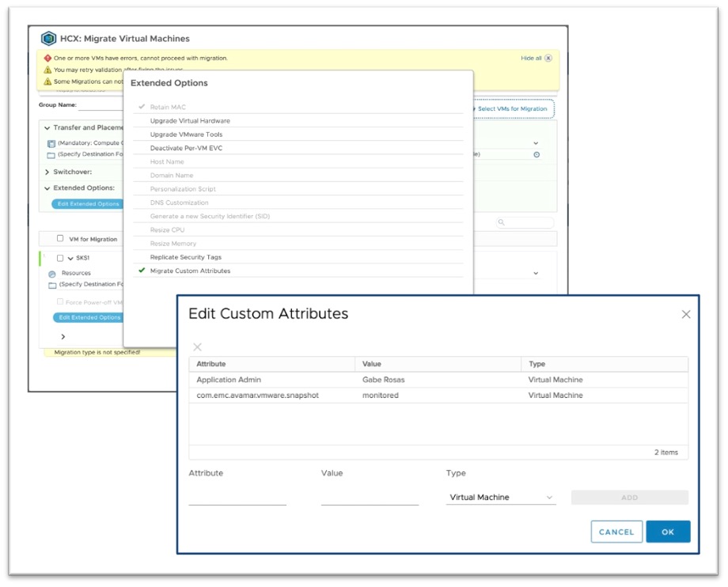Image resolution: width=728 pixels, height=587 pixels.
Task: Click the search magnifier in the filter box
Action: (x=502, y=223)
